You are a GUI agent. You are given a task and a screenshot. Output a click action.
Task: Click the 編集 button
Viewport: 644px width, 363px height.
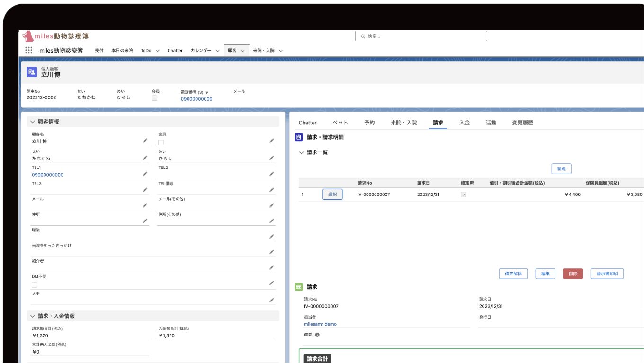tap(545, 274)
